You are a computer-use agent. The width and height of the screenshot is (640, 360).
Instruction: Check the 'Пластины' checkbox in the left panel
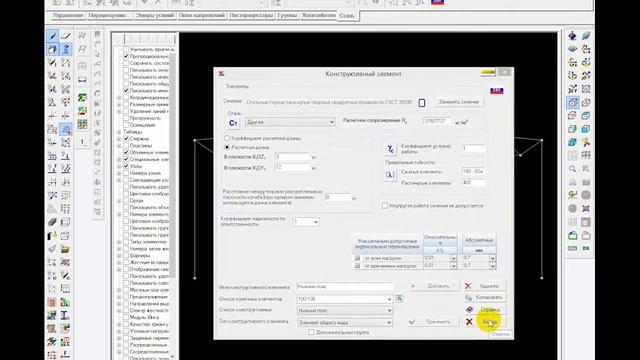pos(126,145)
